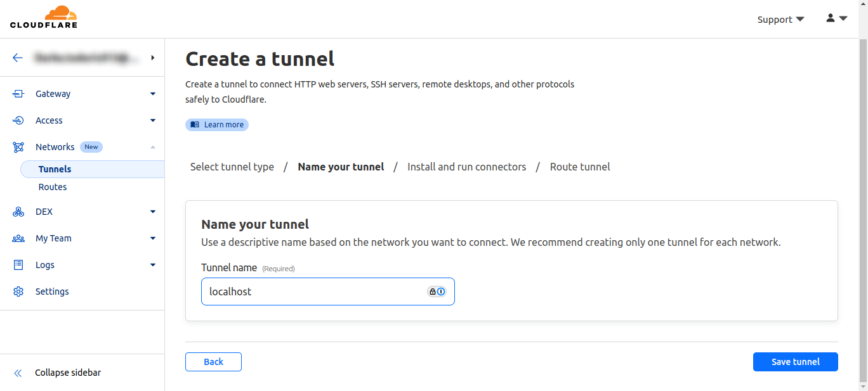Click the Gateway icon in sidebar
The image size is (868, 391).
pyautogui.click(x=18, y=94)
